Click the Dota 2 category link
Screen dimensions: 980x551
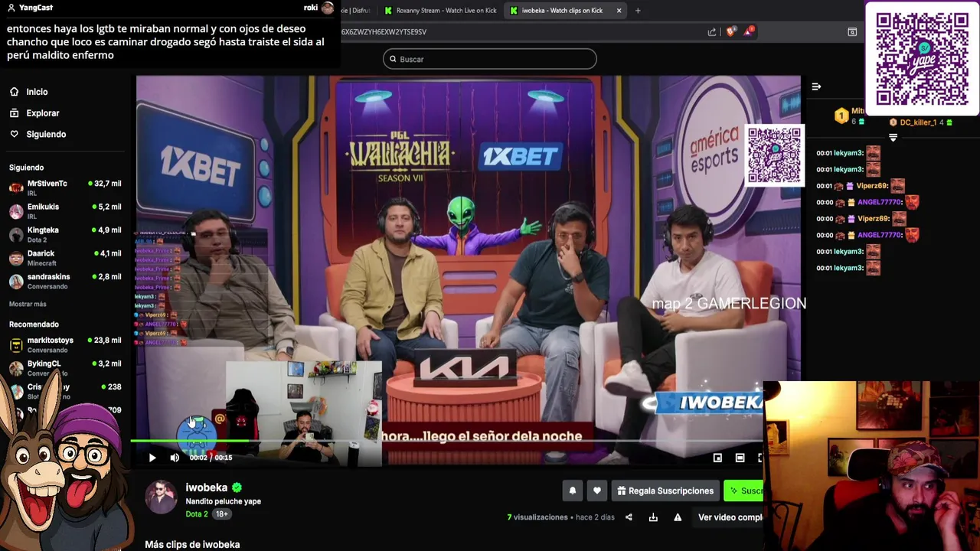[x=197, y=514]
